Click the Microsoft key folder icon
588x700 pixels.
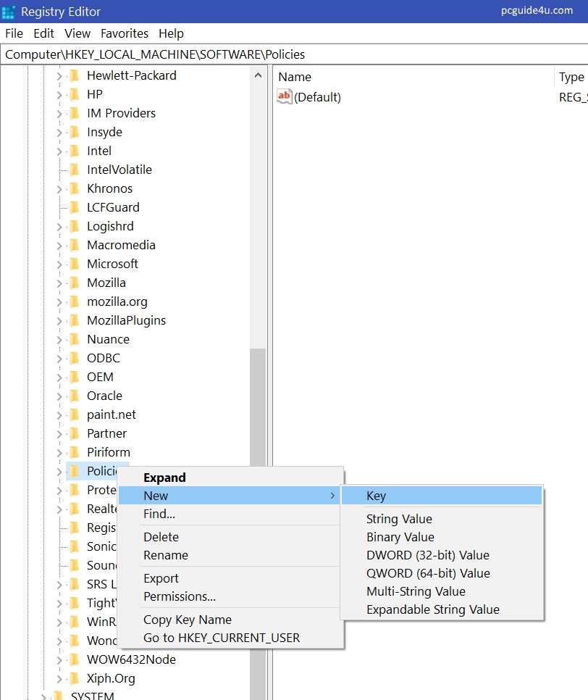(x=74, y=264)
